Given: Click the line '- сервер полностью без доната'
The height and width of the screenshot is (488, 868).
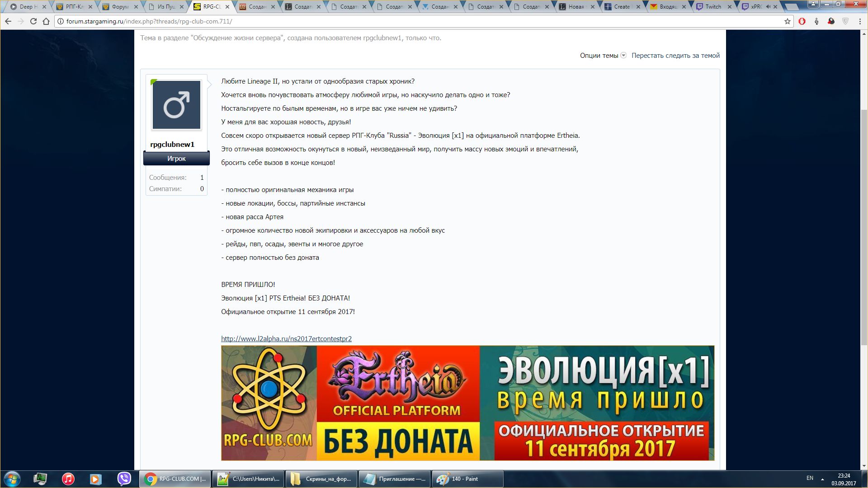Looking at the screenshot, I should click(x=270, y=258).
